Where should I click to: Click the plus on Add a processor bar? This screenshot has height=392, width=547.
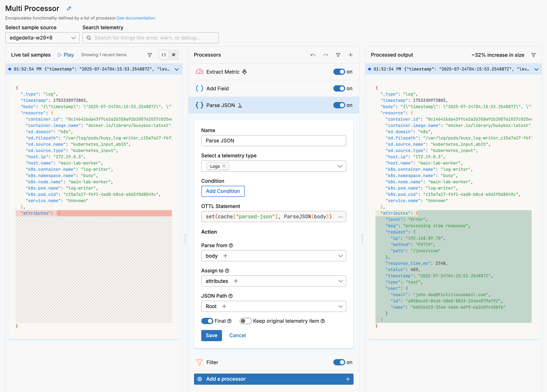(348, 379)
